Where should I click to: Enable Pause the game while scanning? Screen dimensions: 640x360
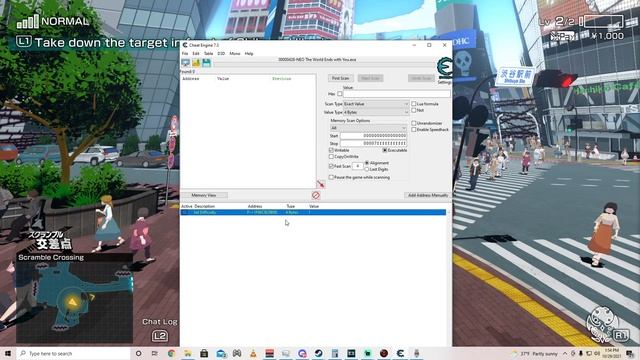(x=331, y=178)
